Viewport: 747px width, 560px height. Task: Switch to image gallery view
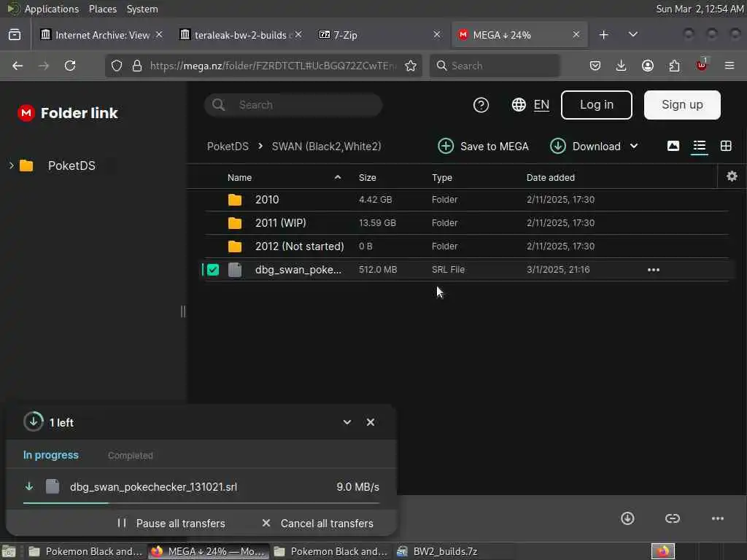coord(673,146)
